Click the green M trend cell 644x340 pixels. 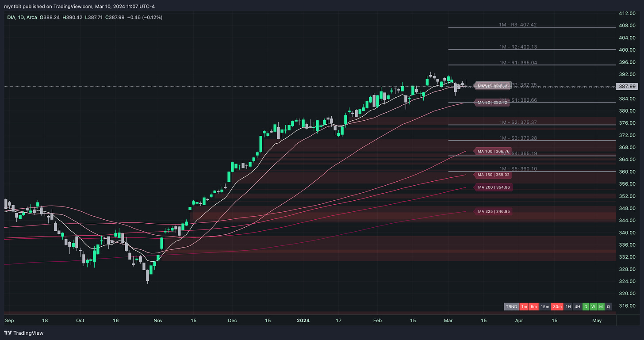point(601,306)
